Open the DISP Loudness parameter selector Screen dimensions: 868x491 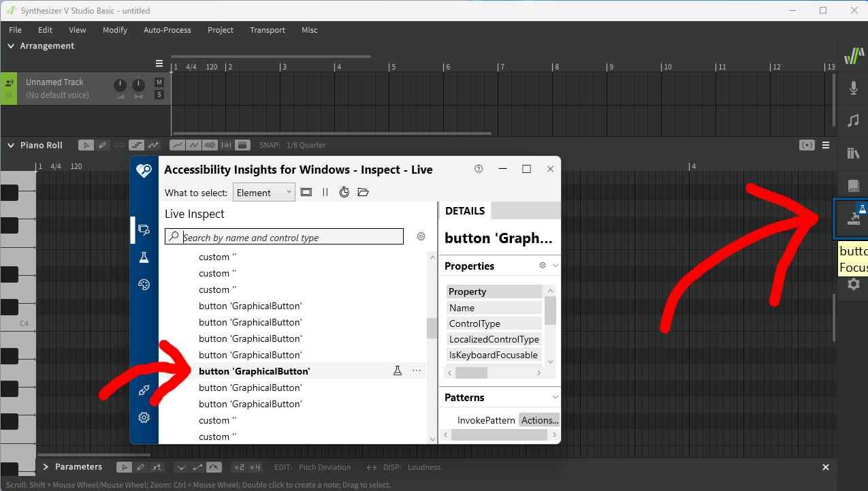click(x=424, y=467)
